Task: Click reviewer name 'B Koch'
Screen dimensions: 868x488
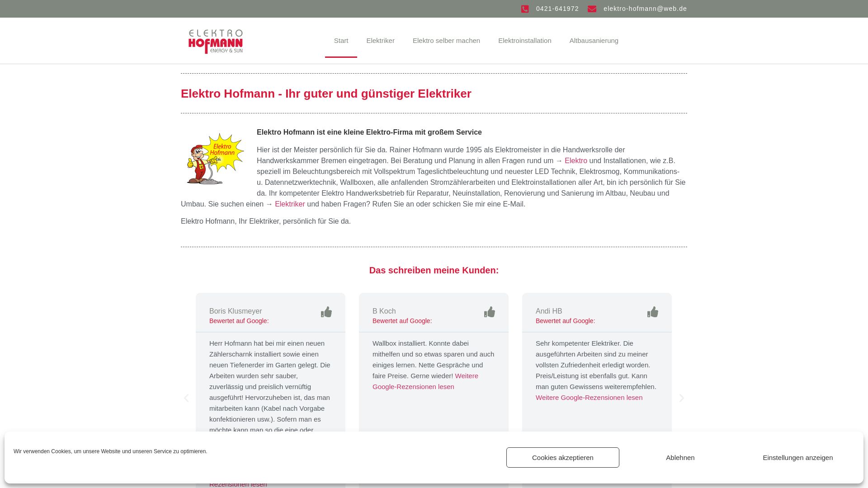Action: (x=384, y=311)
